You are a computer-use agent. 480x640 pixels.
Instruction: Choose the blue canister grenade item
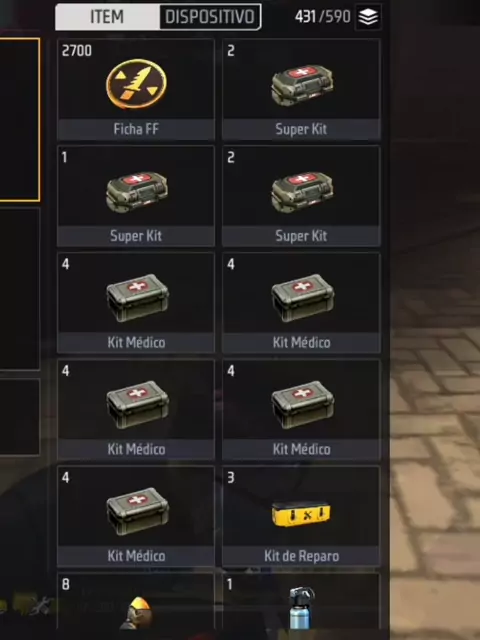tap(301, 607)
